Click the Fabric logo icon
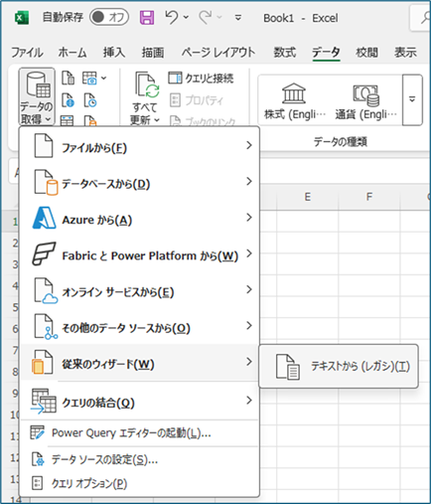This screenshot has width=431, height=504. click(44, 253)
